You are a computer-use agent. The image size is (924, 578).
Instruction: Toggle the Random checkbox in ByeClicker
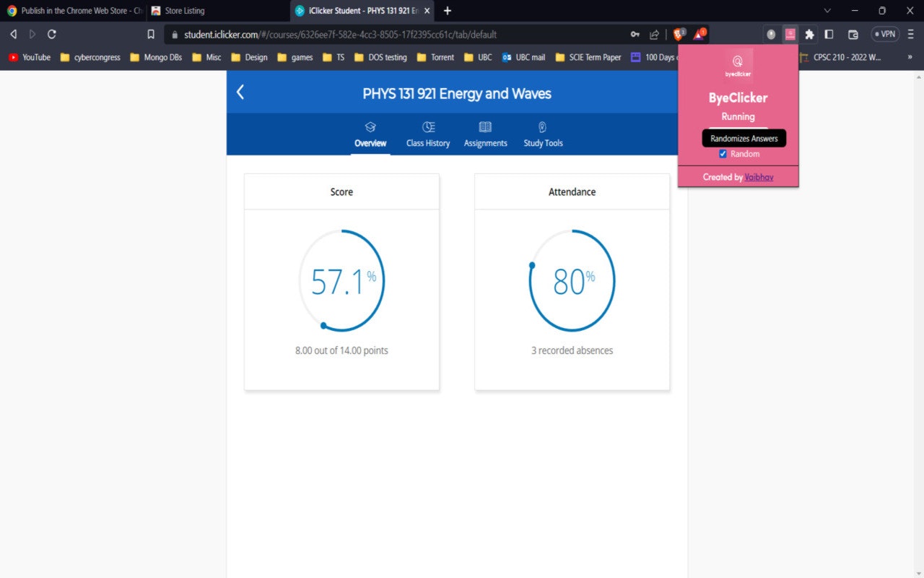tap(723, 154)
